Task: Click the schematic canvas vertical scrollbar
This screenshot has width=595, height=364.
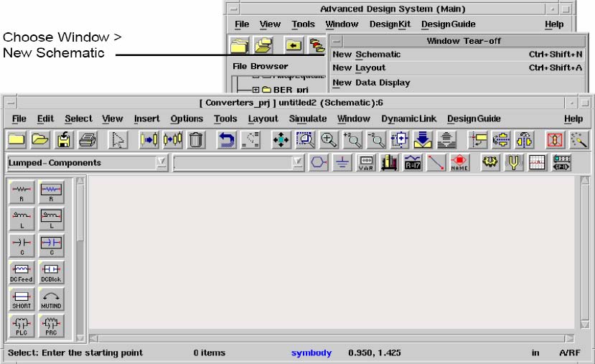Action: [585, 253]
